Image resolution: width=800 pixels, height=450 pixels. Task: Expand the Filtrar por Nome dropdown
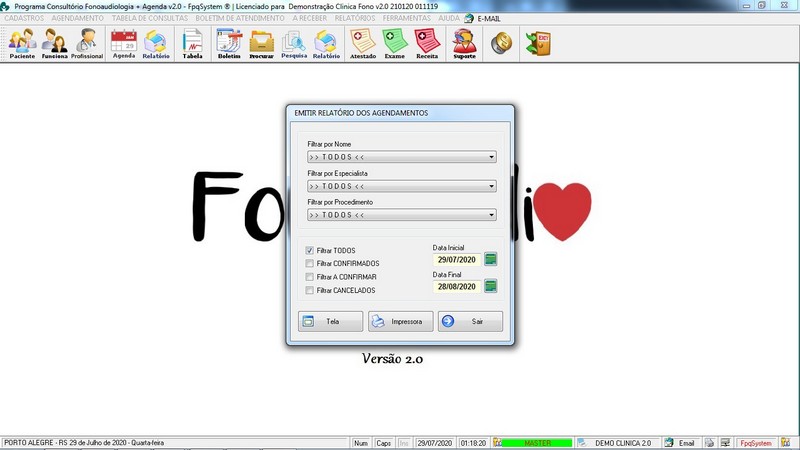[x=491, y=157]
